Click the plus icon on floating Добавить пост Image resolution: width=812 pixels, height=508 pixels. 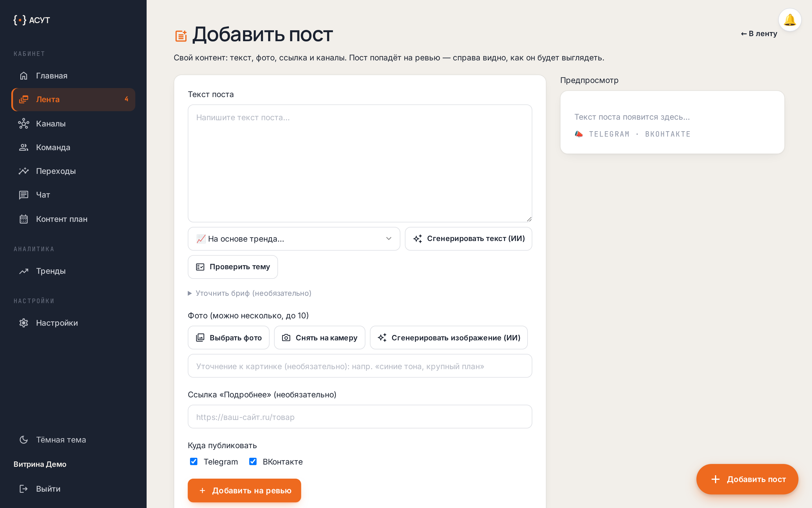pyautogui.click(x=715, y=479)
